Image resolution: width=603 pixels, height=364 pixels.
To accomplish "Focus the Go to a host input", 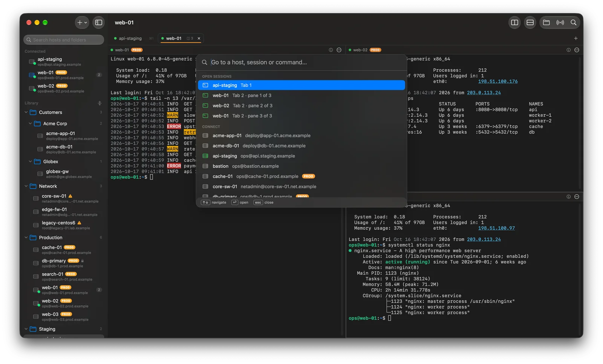I will point(301,62).
